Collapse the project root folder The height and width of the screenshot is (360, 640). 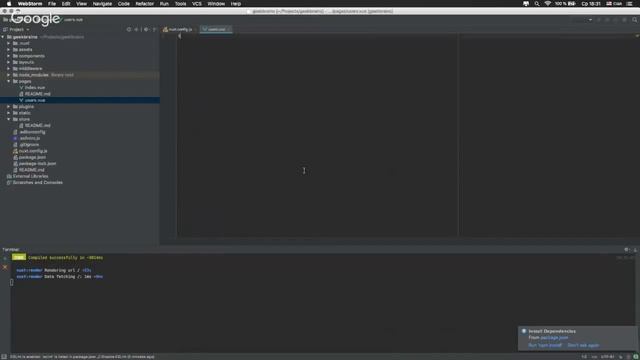[x=3, y=37]
